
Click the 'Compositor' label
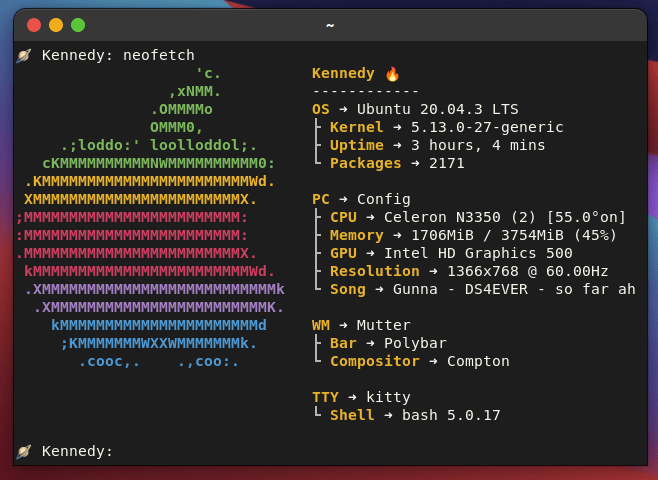tap(374, 362)
